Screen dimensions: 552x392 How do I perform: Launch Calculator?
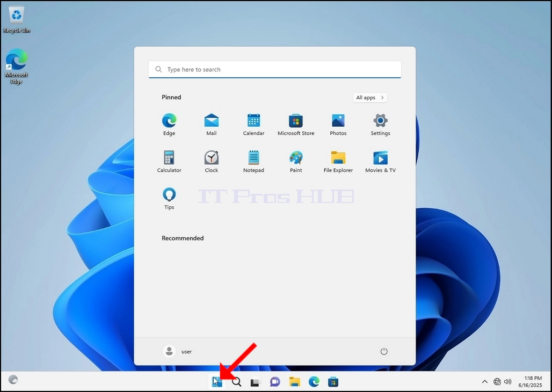tap(169, 162)
